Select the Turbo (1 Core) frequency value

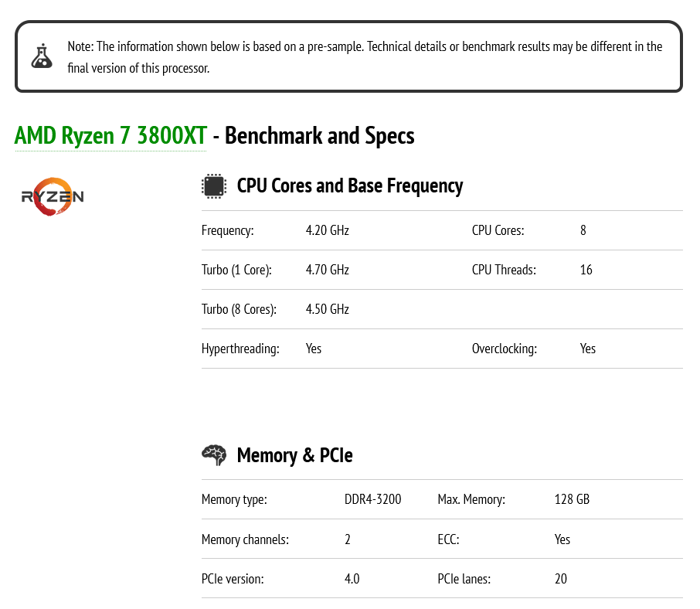tap(327, 270)
